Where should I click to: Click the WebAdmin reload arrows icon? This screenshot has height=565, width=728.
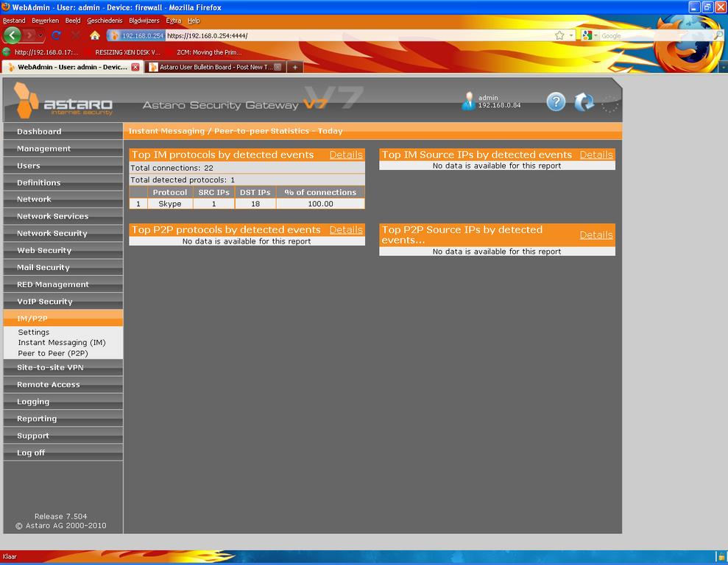(584, 102)
